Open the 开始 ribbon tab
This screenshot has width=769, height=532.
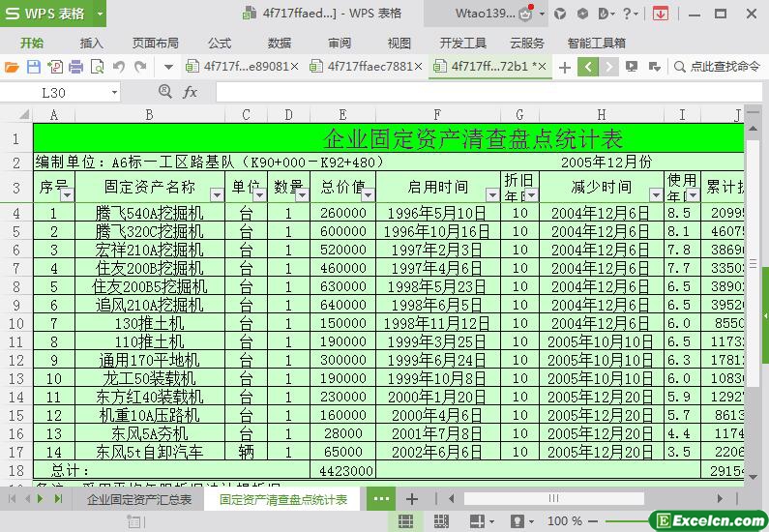[32, 44]
